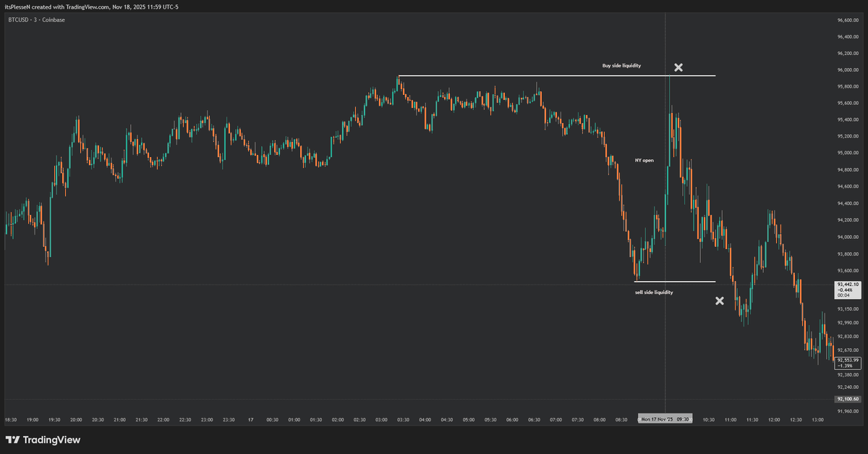Click the 01:00 time axis label
This screenshot has height=454, width=868.
(294, 419)
